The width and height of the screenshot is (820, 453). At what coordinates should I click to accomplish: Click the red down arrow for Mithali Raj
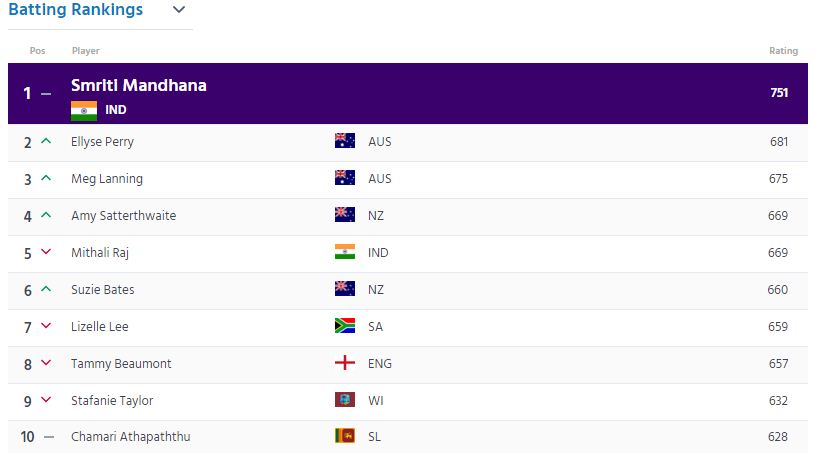click(x=46, y=252)
